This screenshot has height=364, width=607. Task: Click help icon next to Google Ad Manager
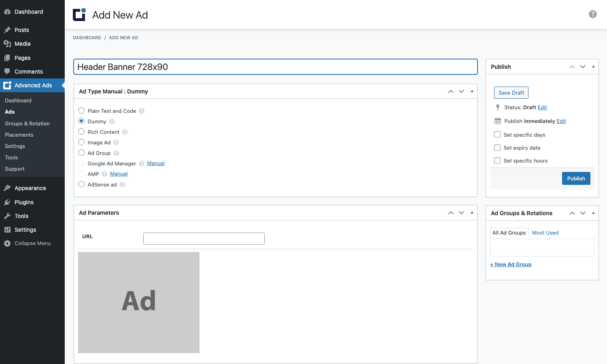pyautogui.click(x=142, y=163)
